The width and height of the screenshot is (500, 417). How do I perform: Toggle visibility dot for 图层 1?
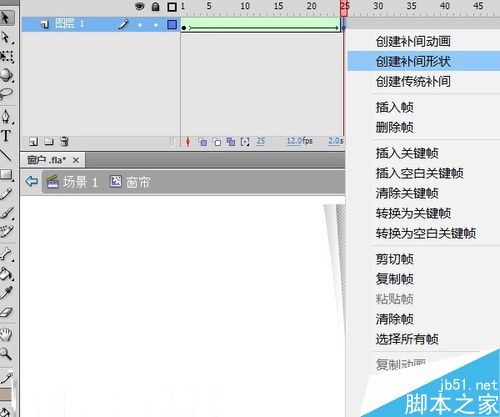[x=140, y=25]
